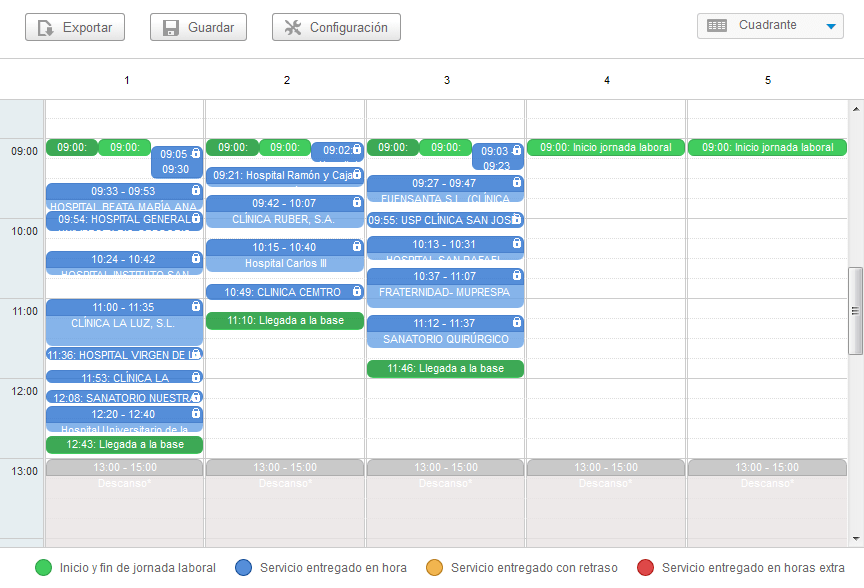Open the Configuración settings
864x588 pixels.
point(336,27)
